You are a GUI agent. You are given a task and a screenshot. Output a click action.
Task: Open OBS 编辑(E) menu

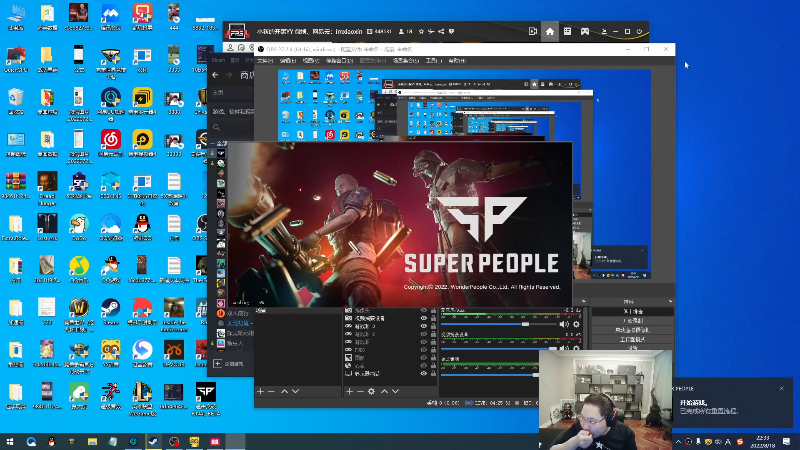(x=288, y=61)
